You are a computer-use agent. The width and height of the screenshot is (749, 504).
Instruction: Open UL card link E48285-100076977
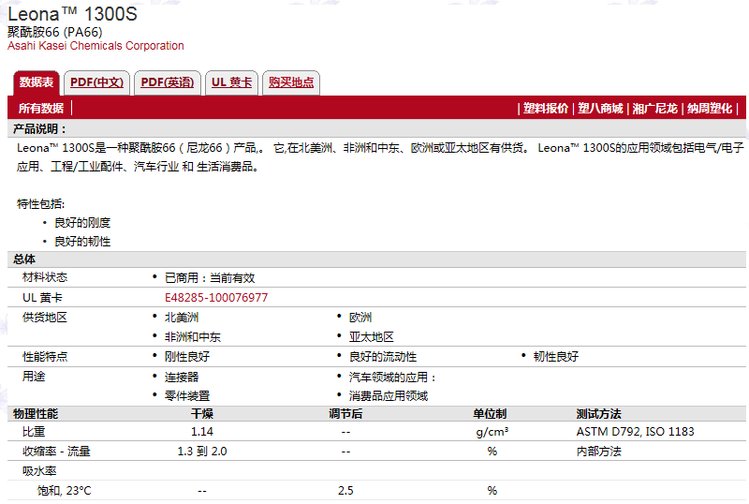[216, 298]
